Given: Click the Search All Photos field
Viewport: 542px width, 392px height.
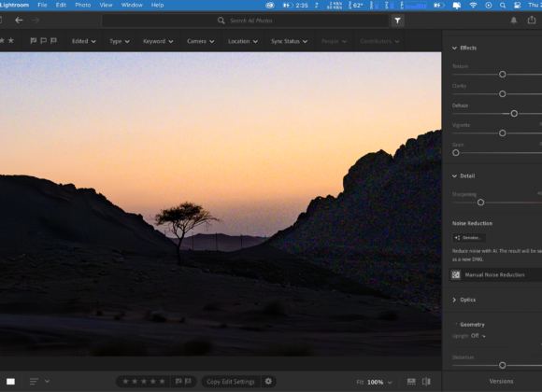Looking at the screenshot, I should (x=245, y=21).
